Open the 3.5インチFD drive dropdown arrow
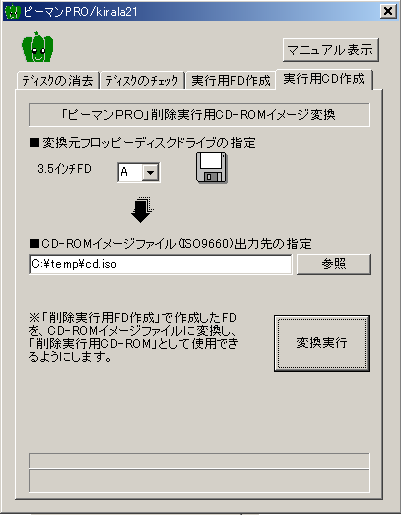Screen dimensions: 401x515 point(150,172)
